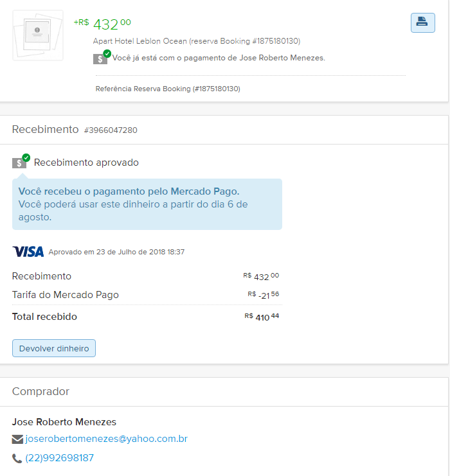Click the buyer name Jose Roberto Menezes

click(64, 422)
